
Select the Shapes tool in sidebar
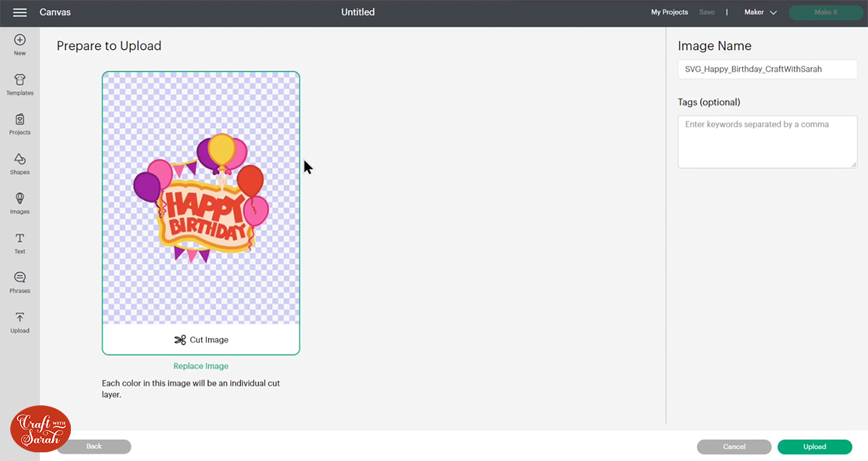coord(20,163)
